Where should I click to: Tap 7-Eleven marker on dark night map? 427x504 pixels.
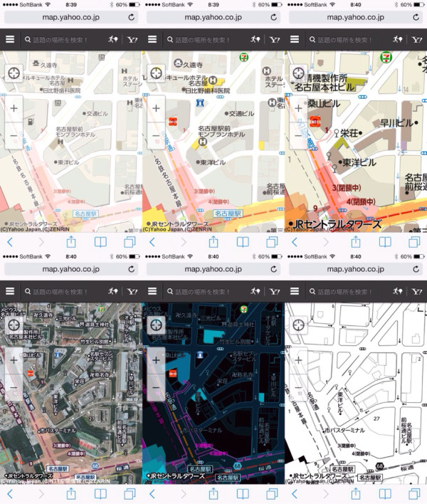(244, 309)
